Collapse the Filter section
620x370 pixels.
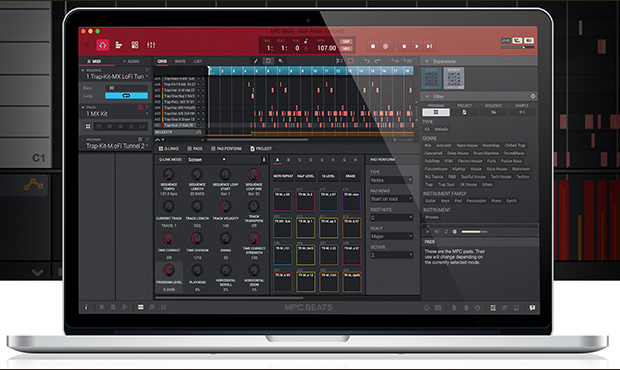(x=427, y=96)
